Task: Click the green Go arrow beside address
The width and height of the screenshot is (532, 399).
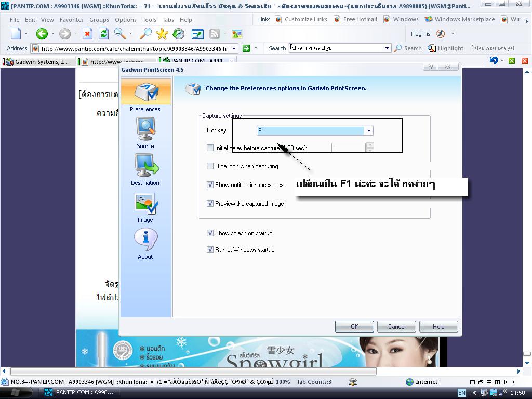Action: (246, 48)
